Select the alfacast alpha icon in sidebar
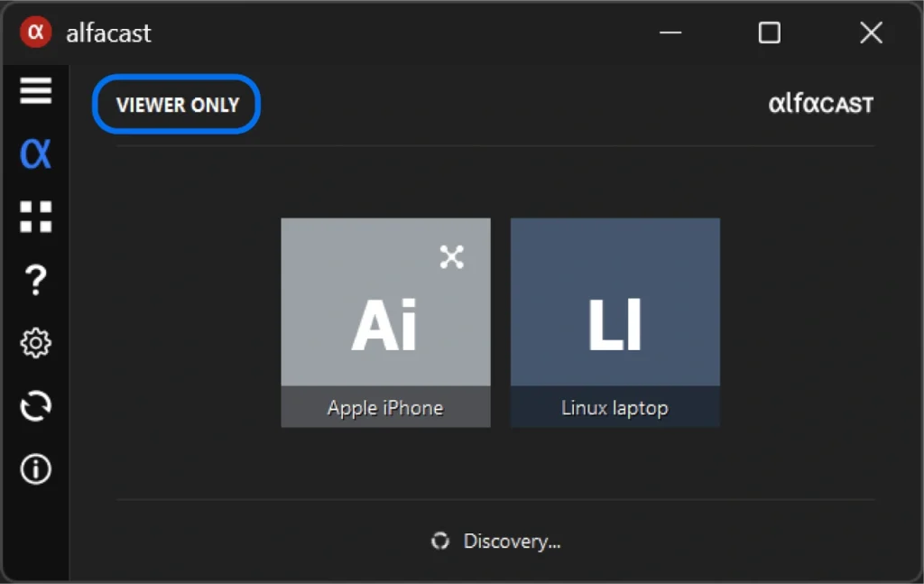 [x=35, y=153]
